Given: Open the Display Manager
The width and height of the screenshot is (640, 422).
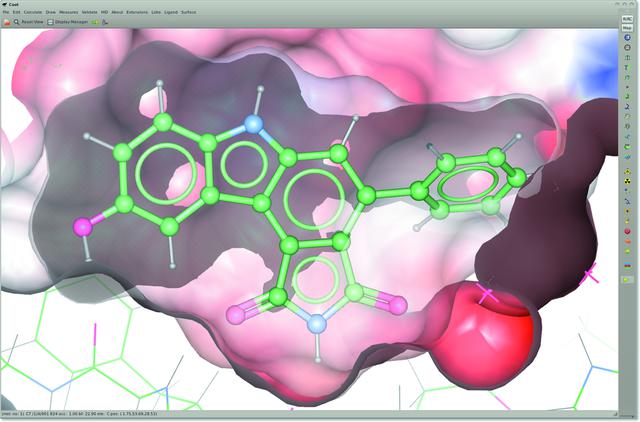Looking at the screenshot, I should [x=68, y=22].
